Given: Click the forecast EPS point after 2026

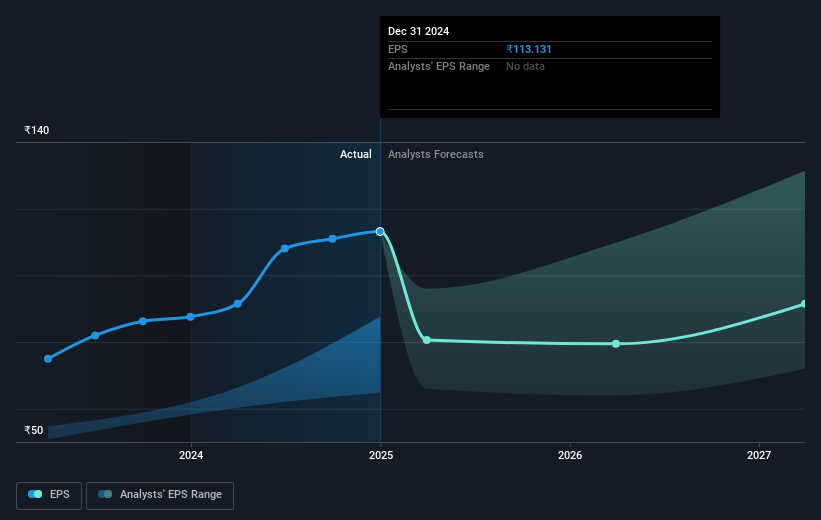Looking at the screenshot, I should click(x=616, y=344).
